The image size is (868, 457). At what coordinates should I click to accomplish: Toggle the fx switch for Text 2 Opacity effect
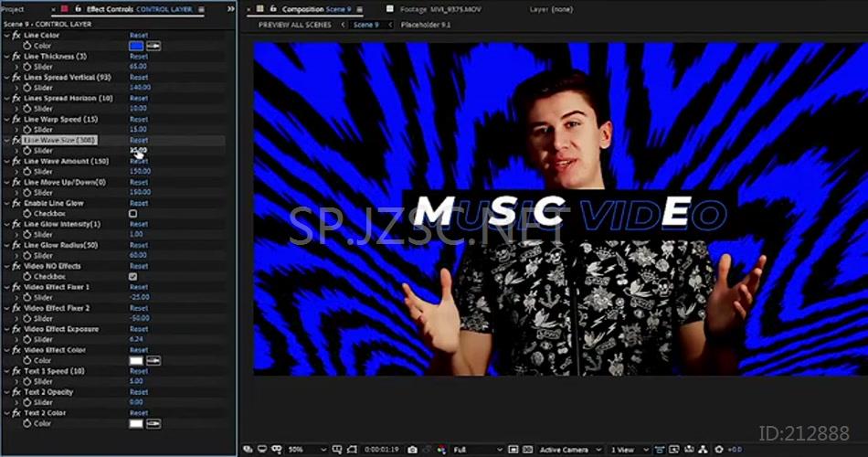(16, 392)
